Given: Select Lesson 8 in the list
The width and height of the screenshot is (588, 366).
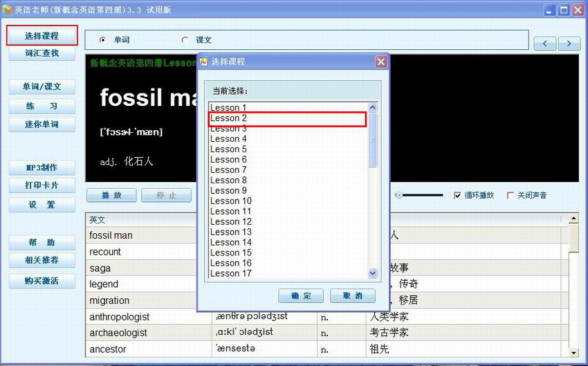Looking at the screenshot, I should tap(288, 181).
